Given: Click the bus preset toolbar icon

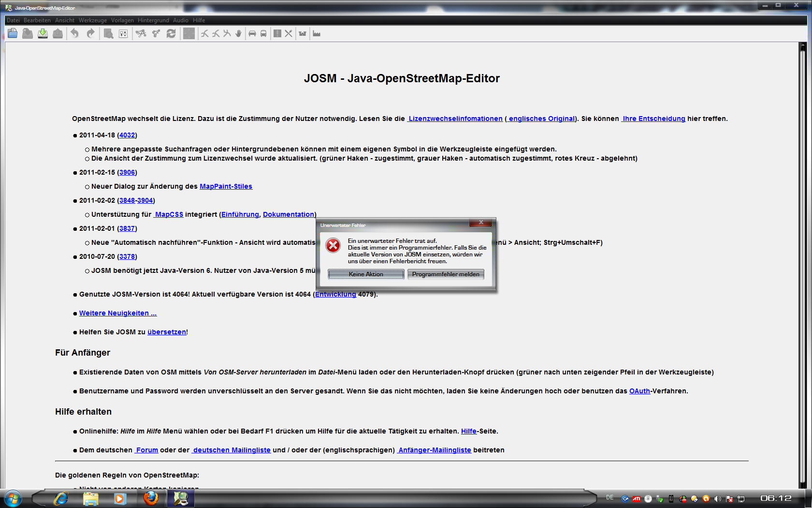Looking at the screenshot, I should (x=263, y=33).
